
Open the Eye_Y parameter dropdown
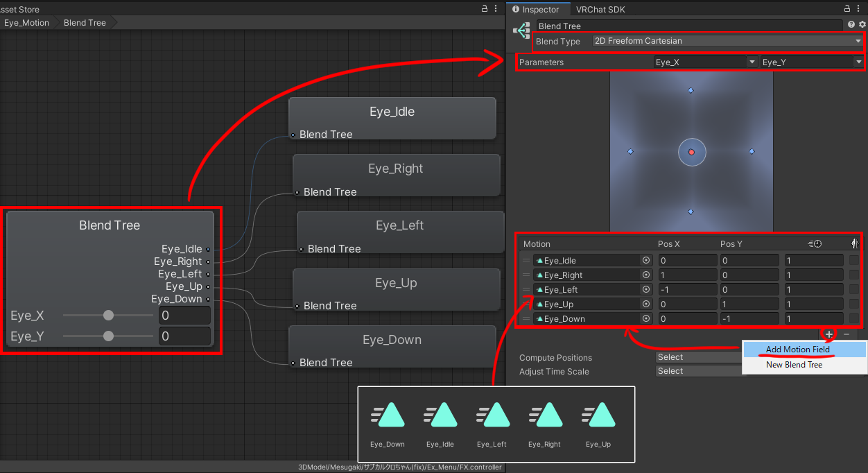tap(811, 62)
